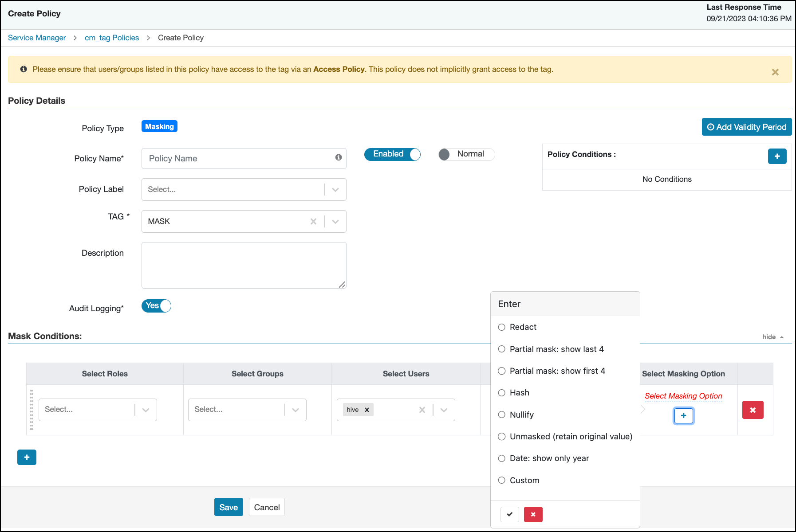Screen dimensions: 796x532
Task: Click the Add Validity Period button
Action: click(746, 127)
